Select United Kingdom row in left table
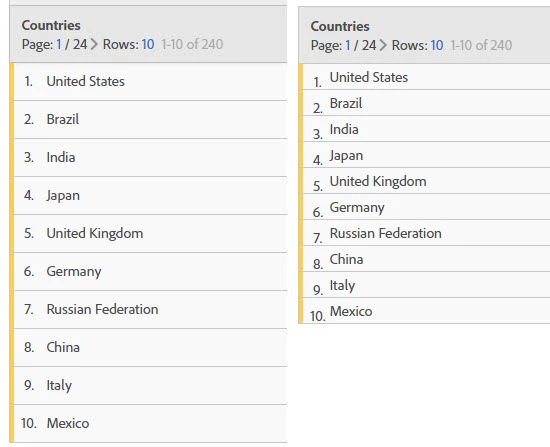 [x=150, y=233]
